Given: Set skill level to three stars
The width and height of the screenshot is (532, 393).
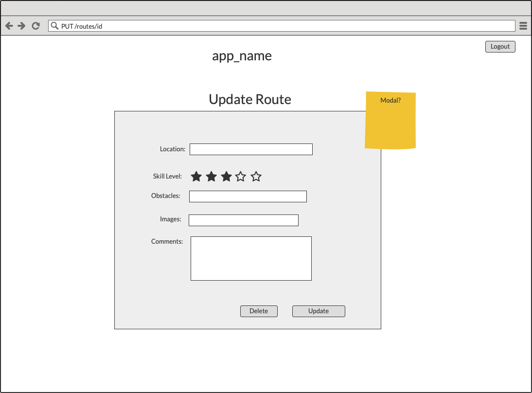Looking at the screenshot, I should point(226,177).
